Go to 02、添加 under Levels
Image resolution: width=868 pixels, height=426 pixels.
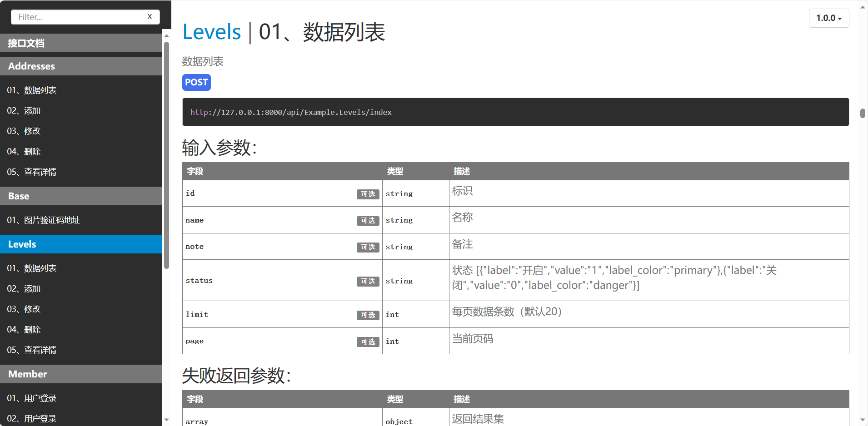[x=24, y=289]
